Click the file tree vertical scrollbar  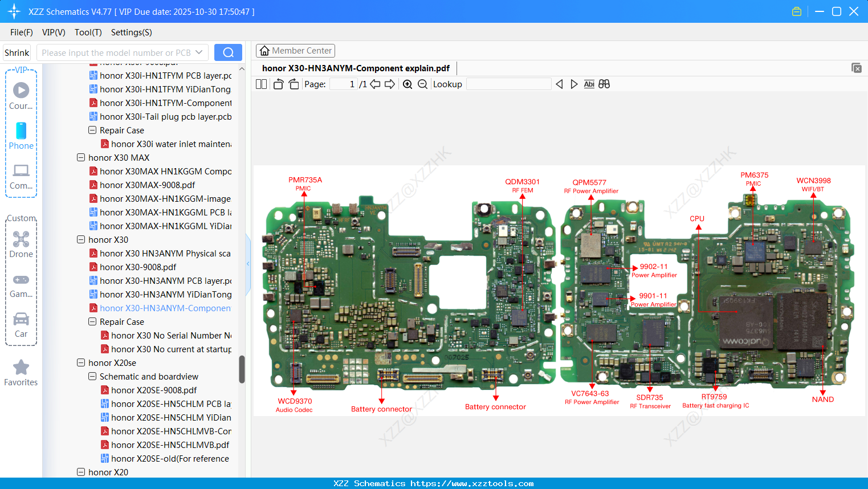click(242, 369)
